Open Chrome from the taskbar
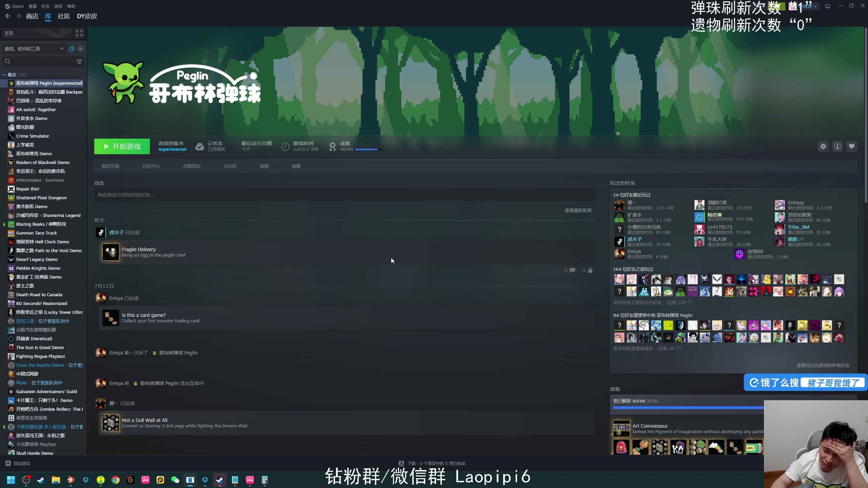Screen dimensions: 868x488 tap(116, 480)
